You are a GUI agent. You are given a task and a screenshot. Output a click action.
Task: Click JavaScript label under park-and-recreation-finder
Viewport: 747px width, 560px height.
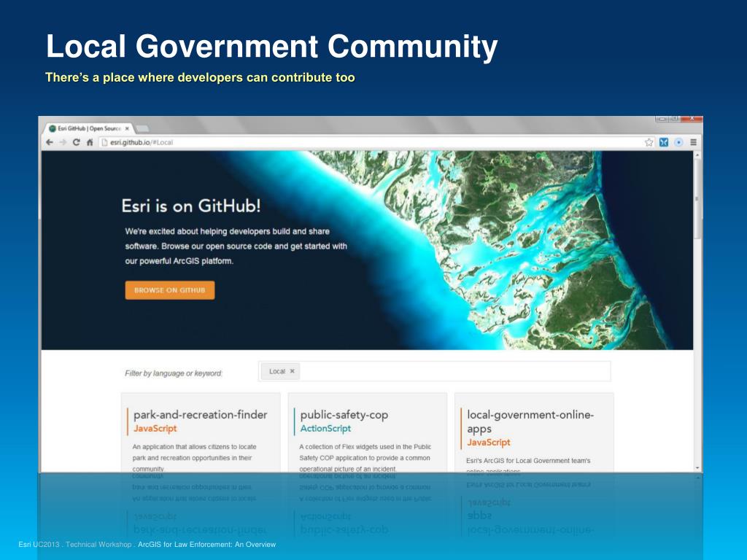[x=155, y=428]
